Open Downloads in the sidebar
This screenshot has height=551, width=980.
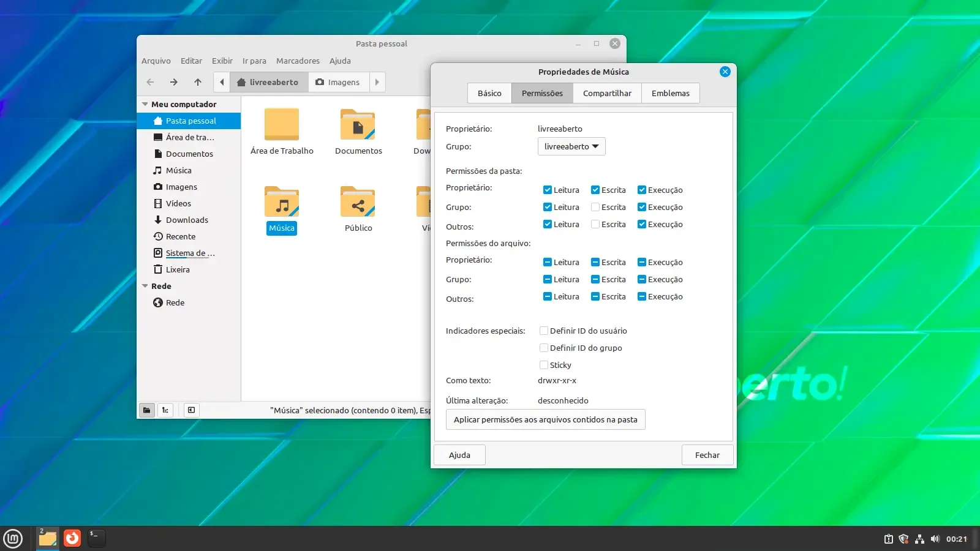tap(189, 220)
